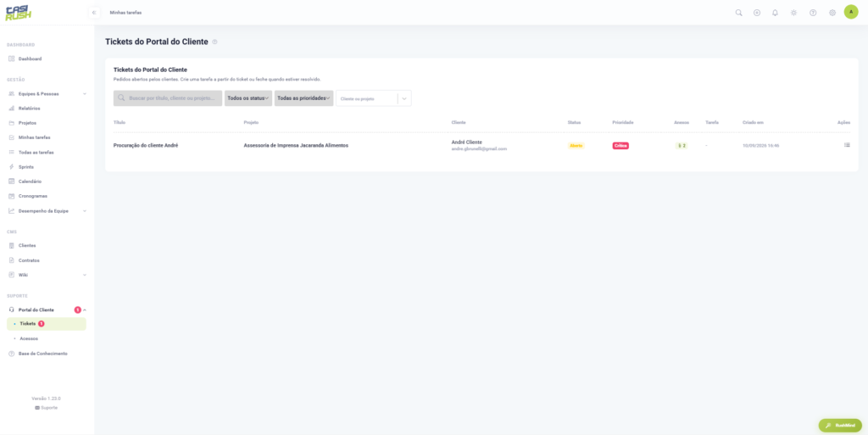868x435 pixels.
Task: Open Minhas tarefas sidebar item
Action: point(47,137)
